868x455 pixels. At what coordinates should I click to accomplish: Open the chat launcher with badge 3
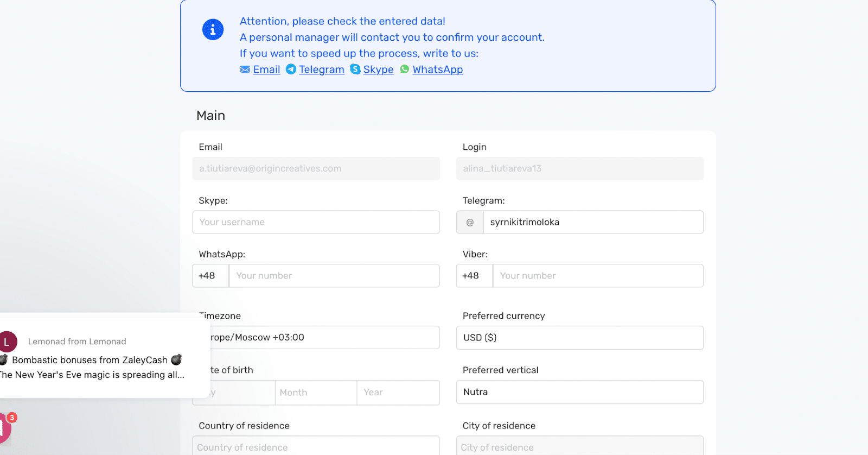(5, 428)
